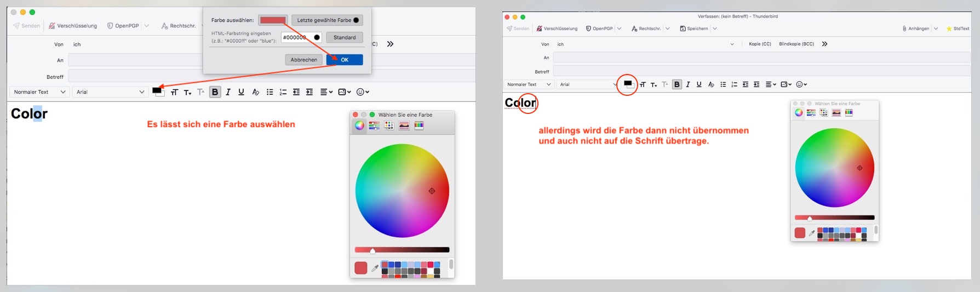This screenshot has height=292, width=980.
Task: Apply bulleted list in right window
Action: click(723, 84)
